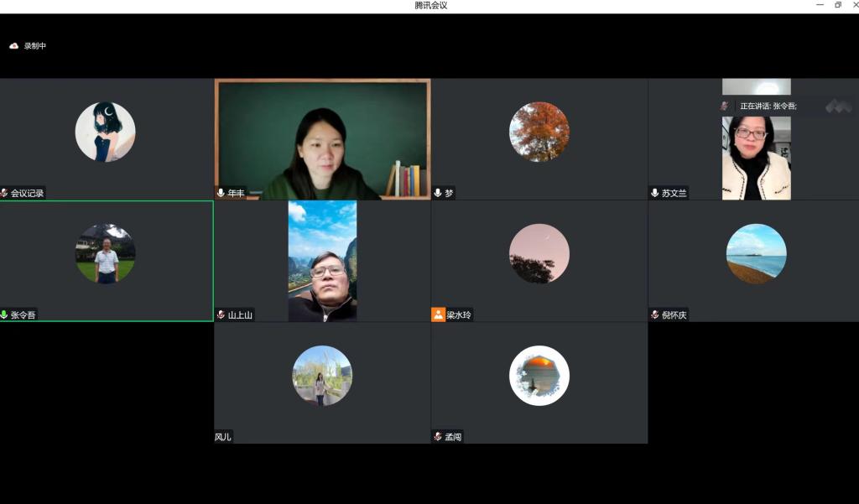This screenshot has height=504, width=859.
Task: Click the orange host icon beside 梁水玲
Action: coord(438,315)
